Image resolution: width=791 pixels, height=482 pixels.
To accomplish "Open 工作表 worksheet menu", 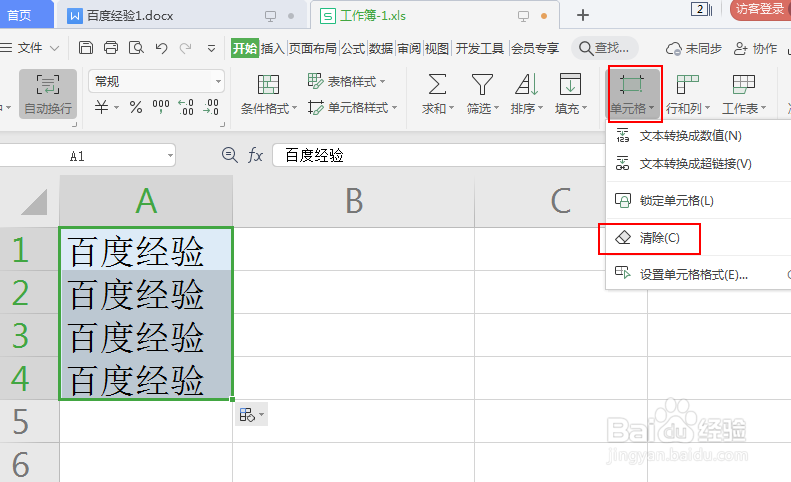I will coord(744,94).
